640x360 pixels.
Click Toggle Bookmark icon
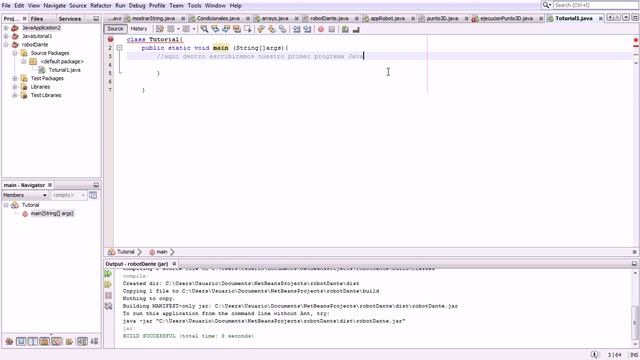pos(282,29)
